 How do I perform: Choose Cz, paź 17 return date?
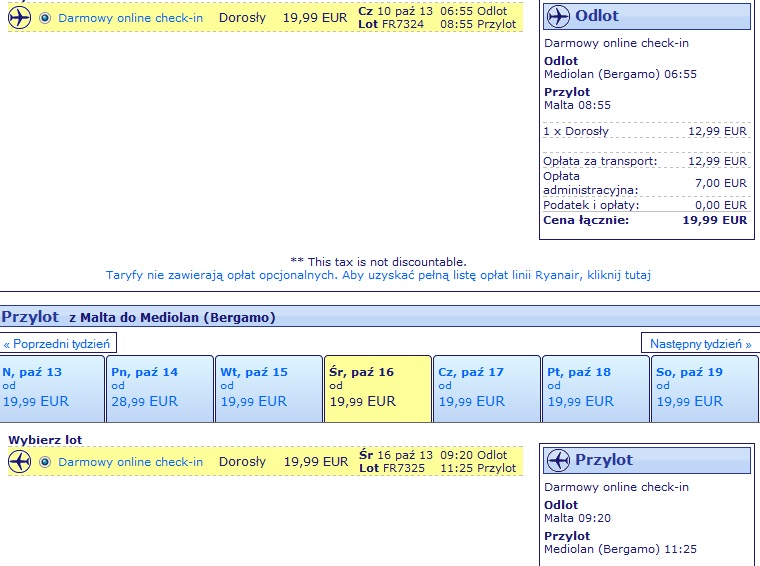click(x=487, y=389)
